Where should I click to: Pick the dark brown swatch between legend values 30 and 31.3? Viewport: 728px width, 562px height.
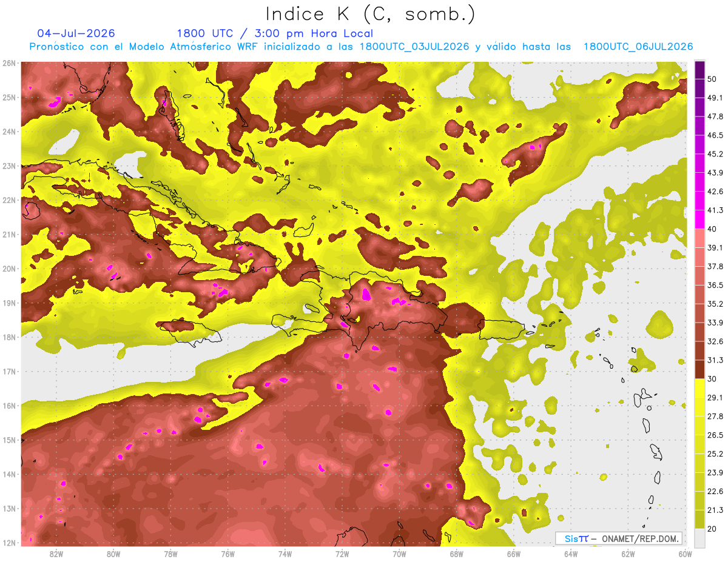[700, 369]
